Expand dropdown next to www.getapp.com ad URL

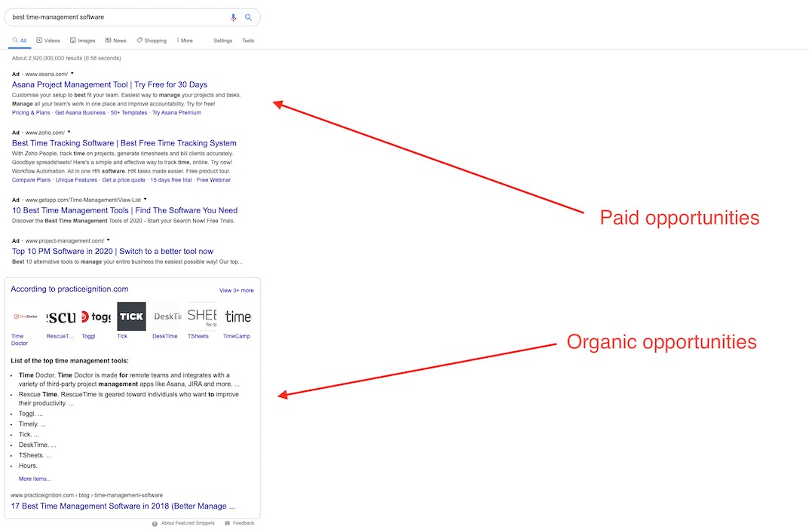point(145,199)
